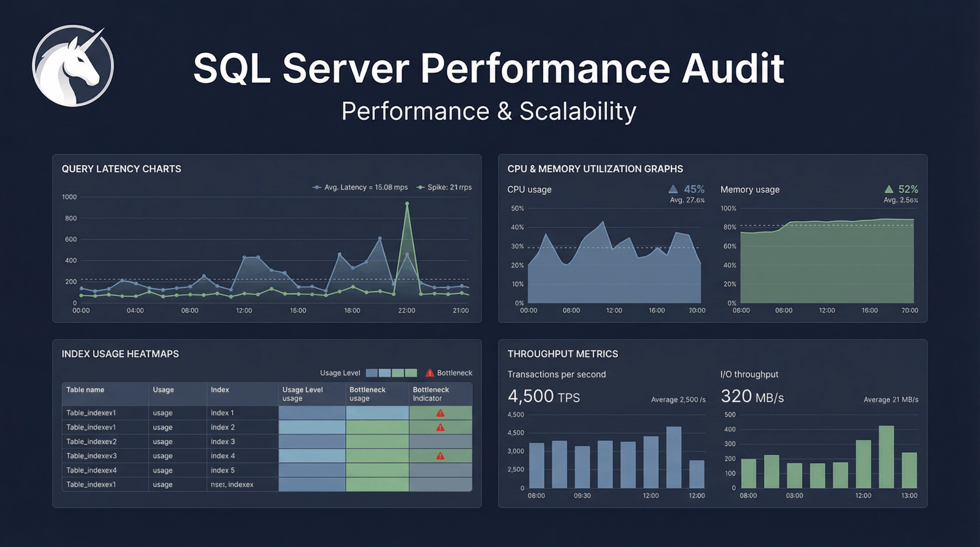Click Transactions per second heading
980x547 pixels.
[557, 375]
